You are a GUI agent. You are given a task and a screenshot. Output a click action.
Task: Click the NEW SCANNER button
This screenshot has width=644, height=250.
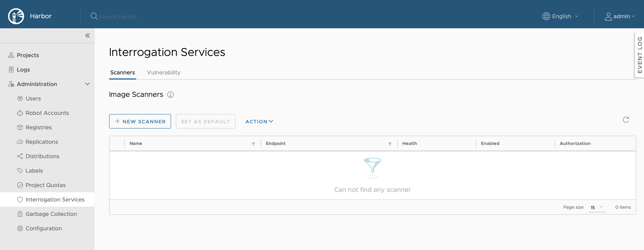coord(140,121)
